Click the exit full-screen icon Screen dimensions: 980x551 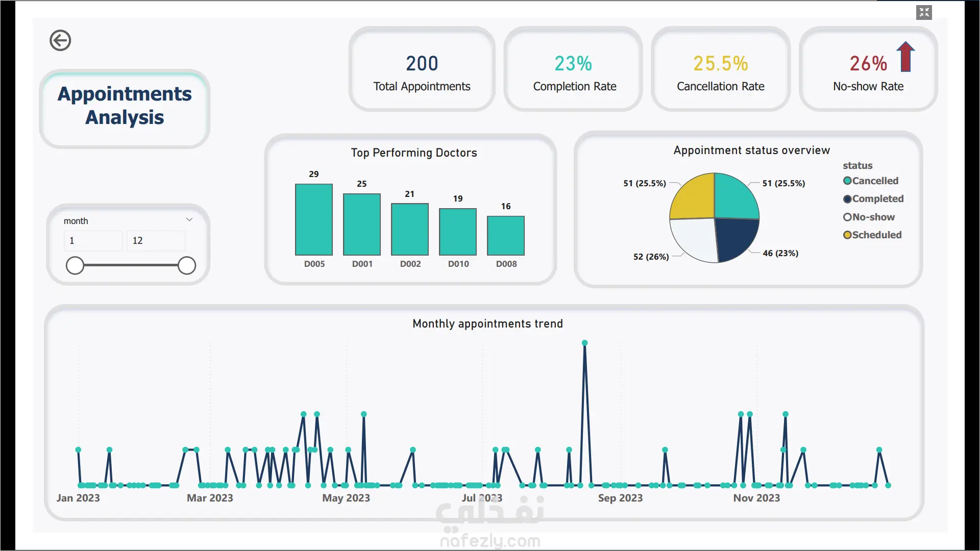[x=924, y=12]
